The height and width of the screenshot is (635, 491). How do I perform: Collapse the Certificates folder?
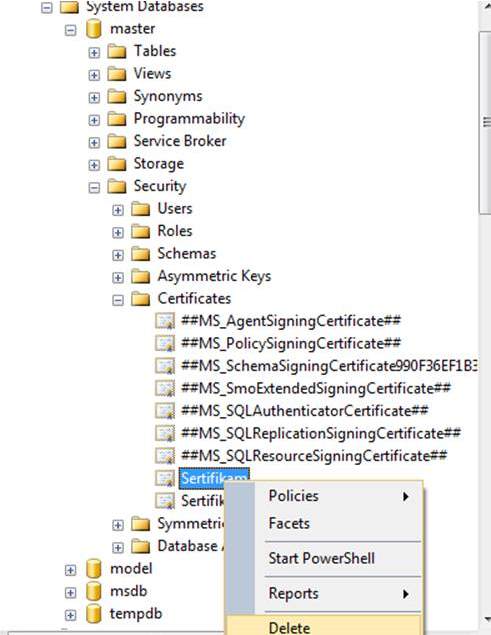[x=118, y=300]
